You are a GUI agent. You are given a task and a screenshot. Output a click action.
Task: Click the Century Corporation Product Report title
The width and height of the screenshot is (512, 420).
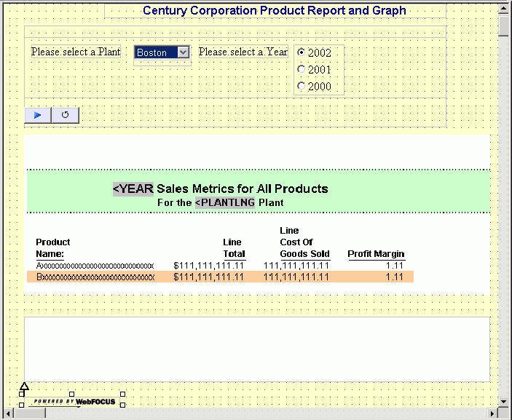tap(275, 10)
